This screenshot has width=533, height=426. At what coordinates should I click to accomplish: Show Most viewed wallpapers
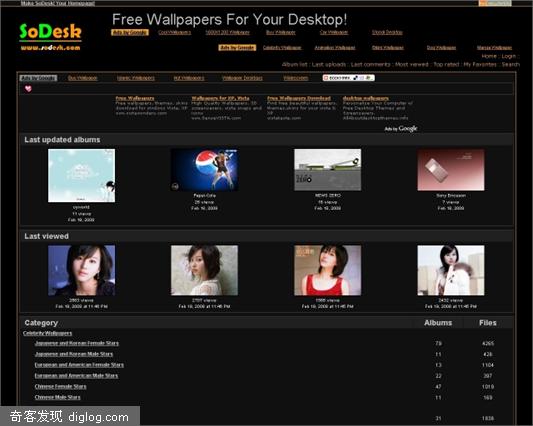click(x=411, y=64)
